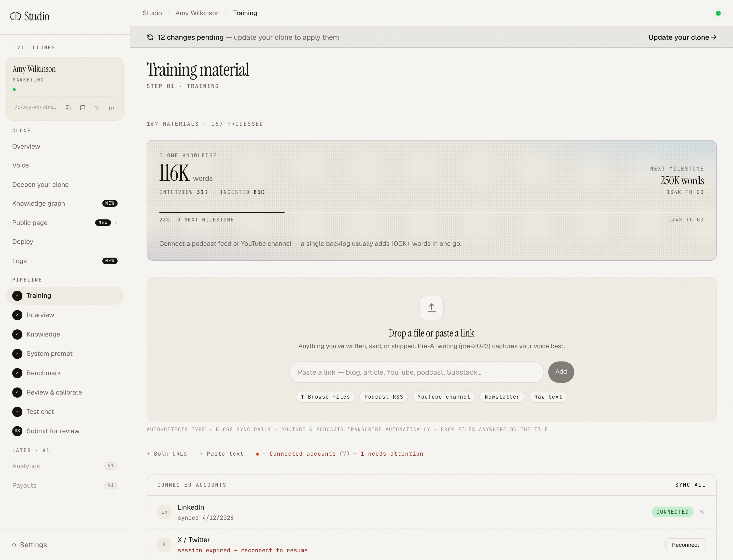Click the Interview step checkmark icon

coord(17,315)
